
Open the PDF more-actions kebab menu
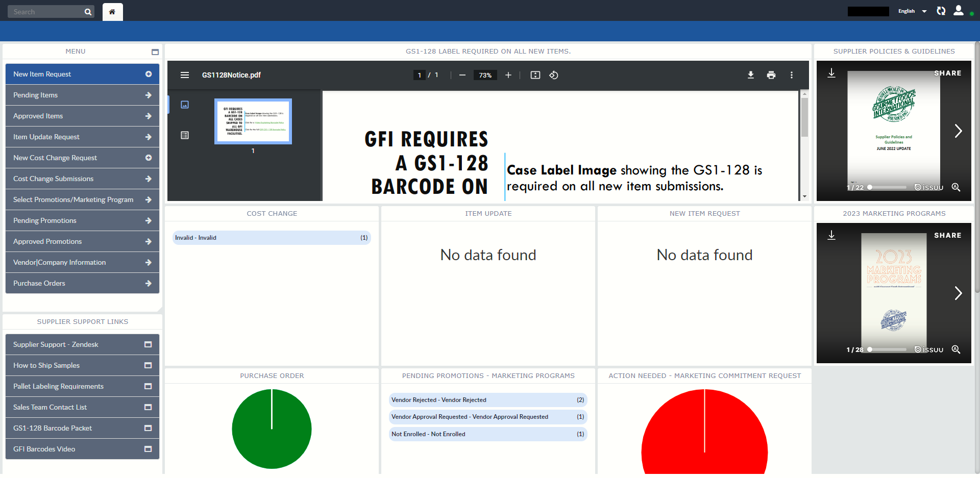click(792, 75)
